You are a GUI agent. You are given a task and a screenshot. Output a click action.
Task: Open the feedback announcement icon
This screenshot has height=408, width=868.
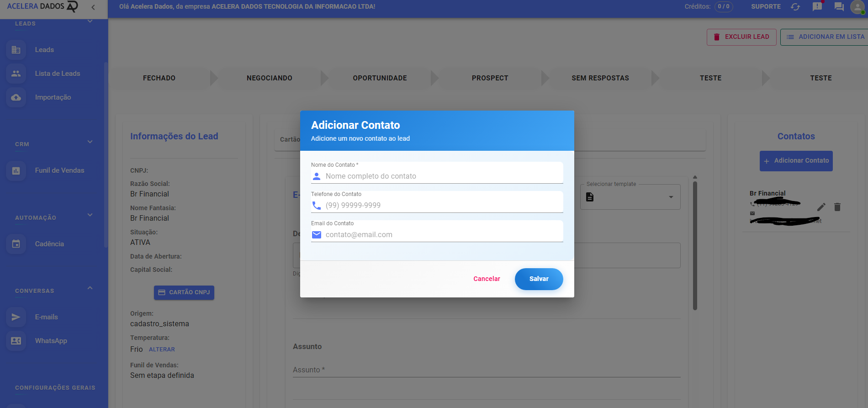tap(817, 7)
